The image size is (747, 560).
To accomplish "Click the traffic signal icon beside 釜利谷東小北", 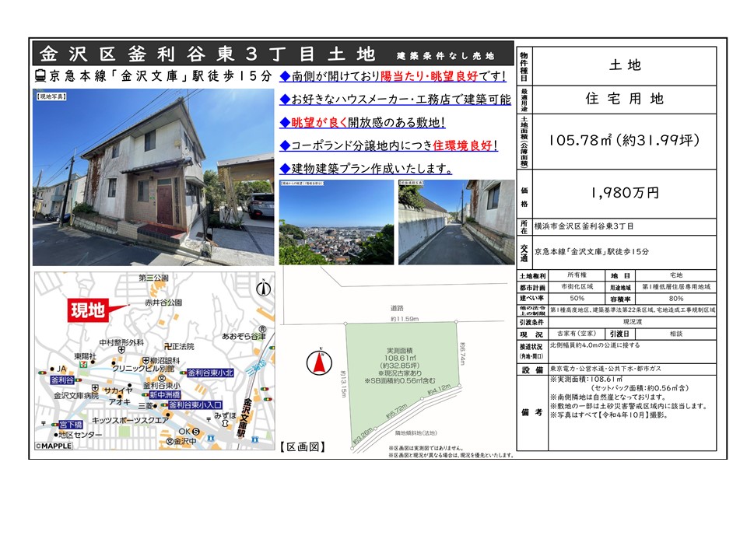I will [x=182, y=374].
